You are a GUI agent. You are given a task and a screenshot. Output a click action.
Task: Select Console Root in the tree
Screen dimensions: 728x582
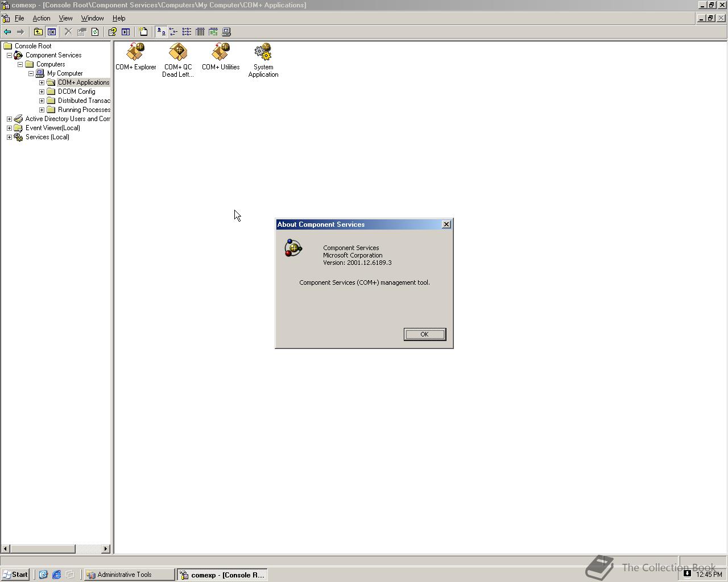point(33,46)
